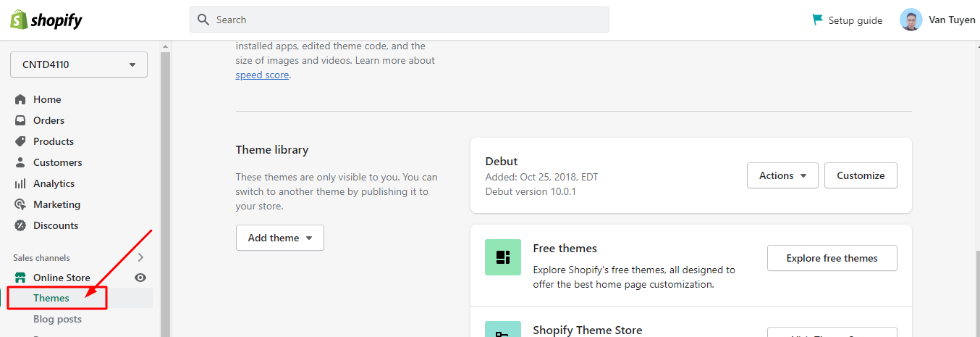Click the Debut theme name
Screen dimensions: 980x337
502,161
